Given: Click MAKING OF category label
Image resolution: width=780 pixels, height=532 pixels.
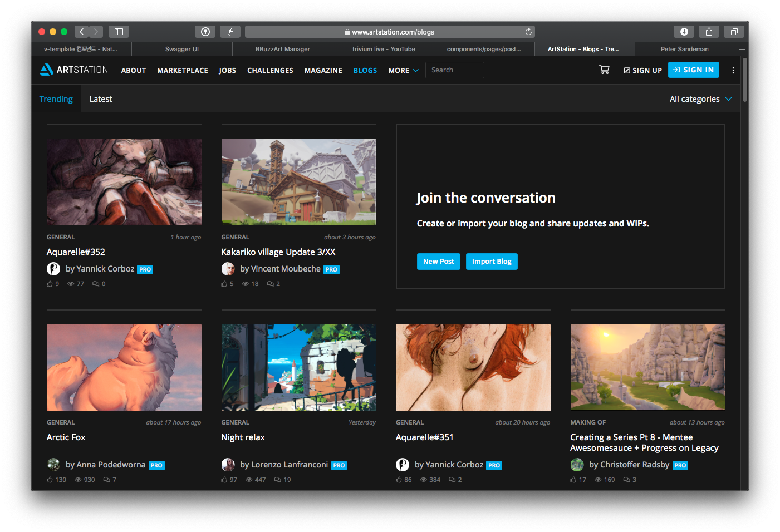Looking at the screenshot, I should (588, 422).
